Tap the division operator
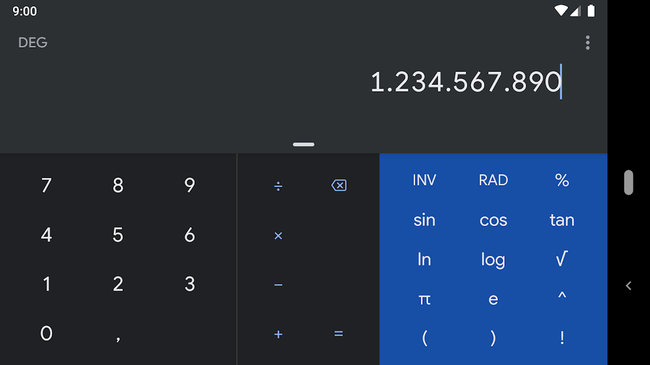 pos(278,186)
